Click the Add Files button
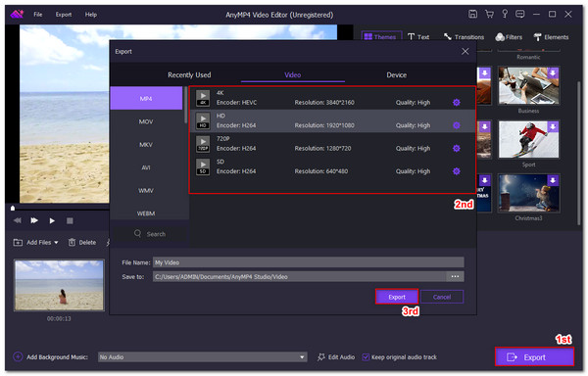The height and width of the screenshot is (376, 588). pyautogui.click(x=32, y=242)
